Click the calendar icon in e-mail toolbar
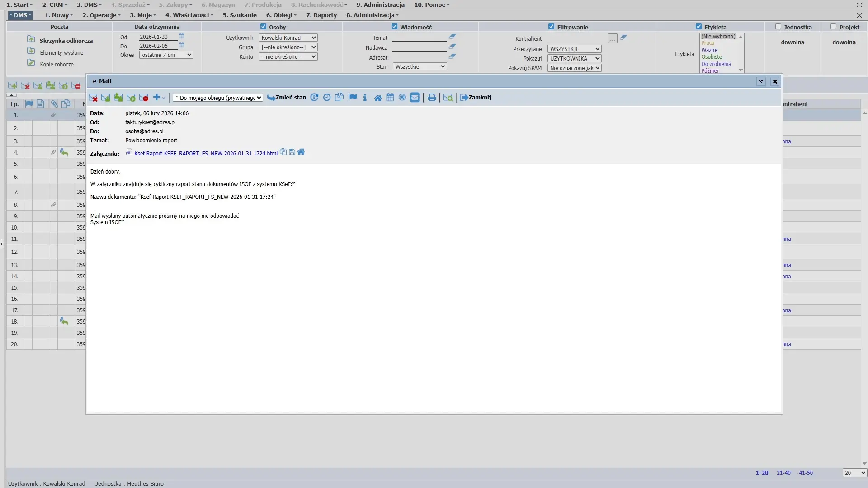Screen dimensions: 868x488 click(390, 98)
